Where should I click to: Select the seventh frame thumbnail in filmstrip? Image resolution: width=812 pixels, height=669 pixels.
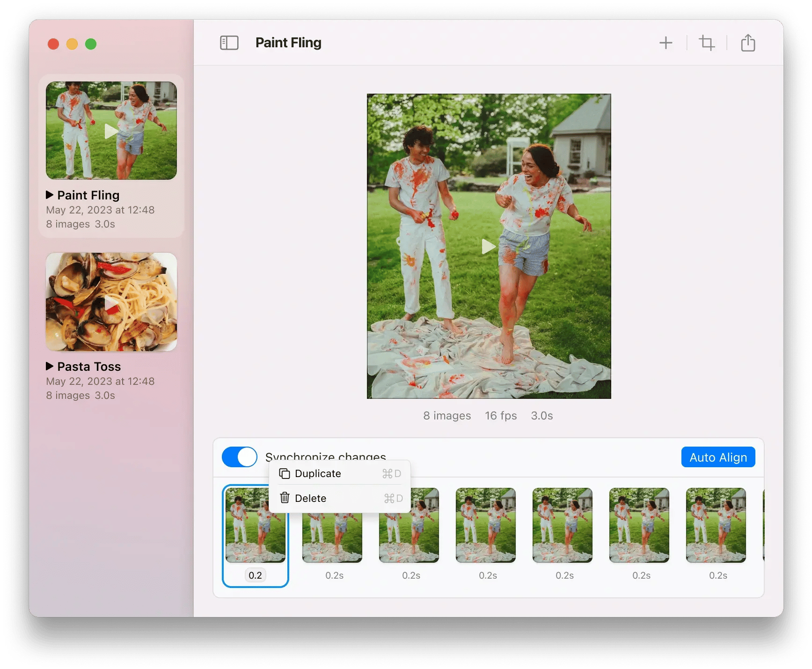(716, 525)
